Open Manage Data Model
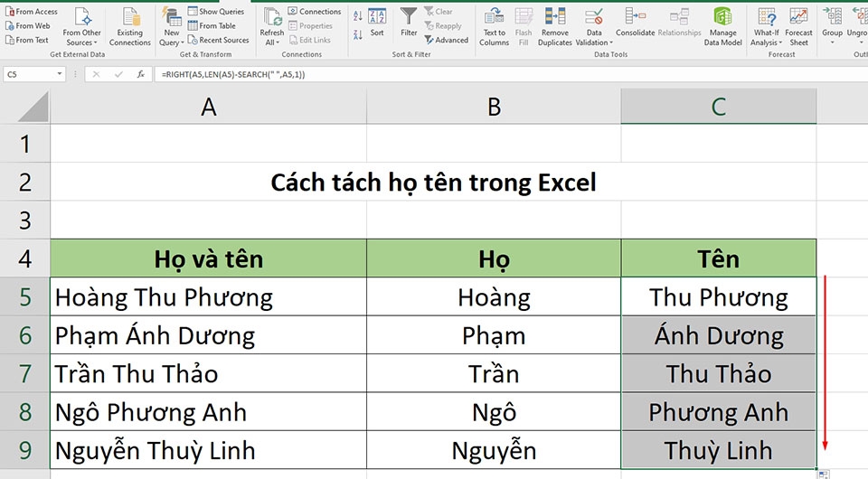The image size is (868, 479). (x=722, y=26)
